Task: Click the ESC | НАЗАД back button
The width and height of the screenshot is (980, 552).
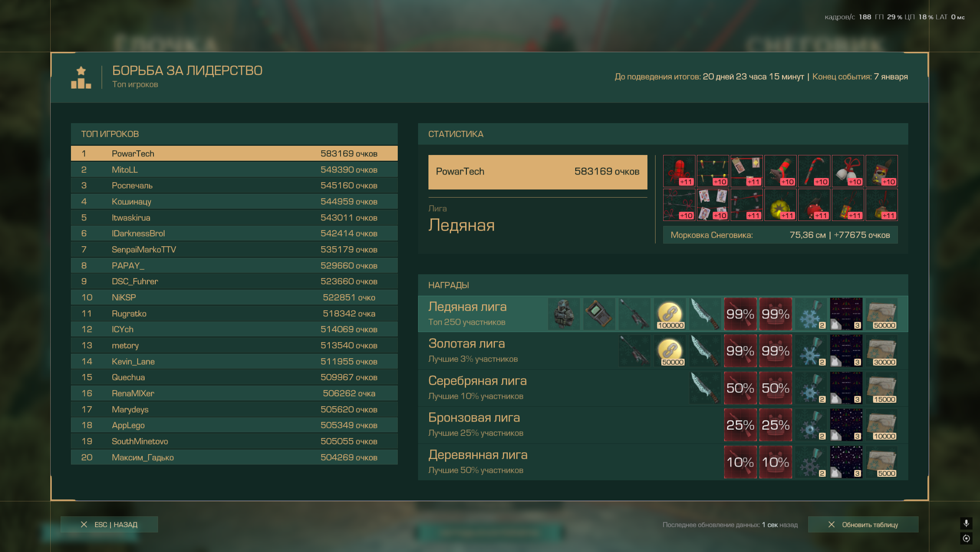Action: click(x=109, y=524)
